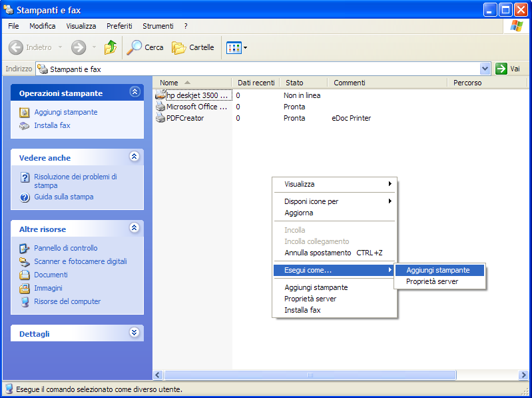Sort by the Stato column header
Screen dimensions: 532x398
pyautogui.click(x=304, y=83)
